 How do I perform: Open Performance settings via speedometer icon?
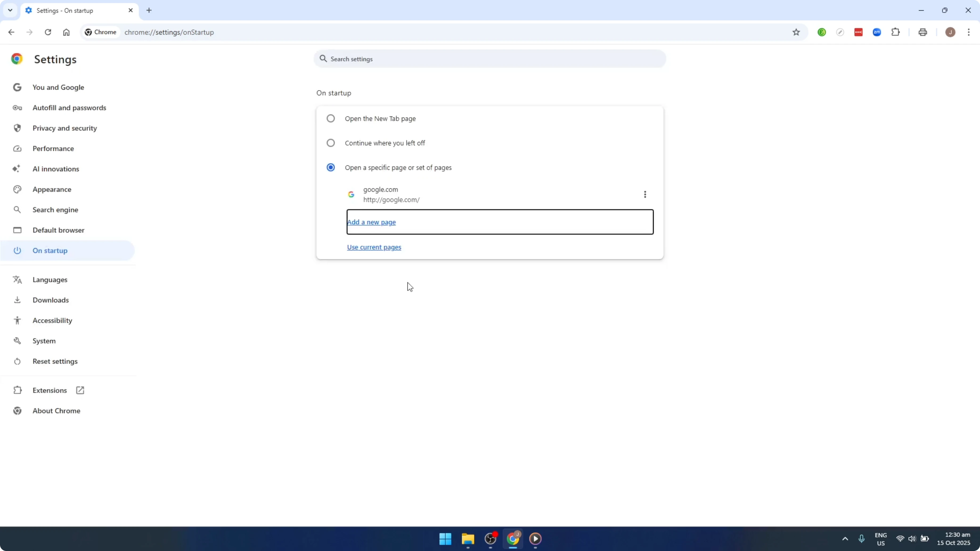pos(17,148)
